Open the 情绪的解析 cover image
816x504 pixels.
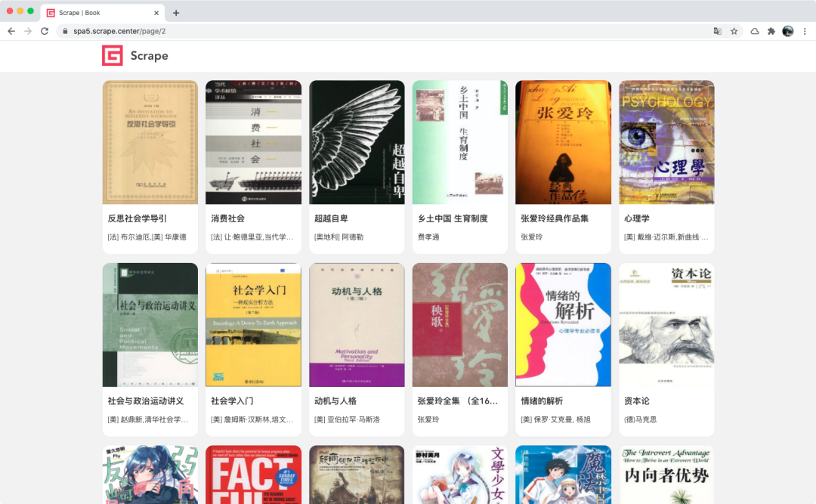click(564, 325)
